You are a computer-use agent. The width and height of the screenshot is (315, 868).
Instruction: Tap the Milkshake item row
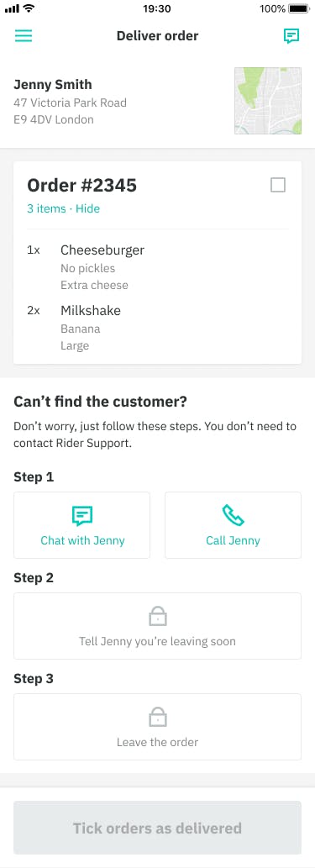157,328
